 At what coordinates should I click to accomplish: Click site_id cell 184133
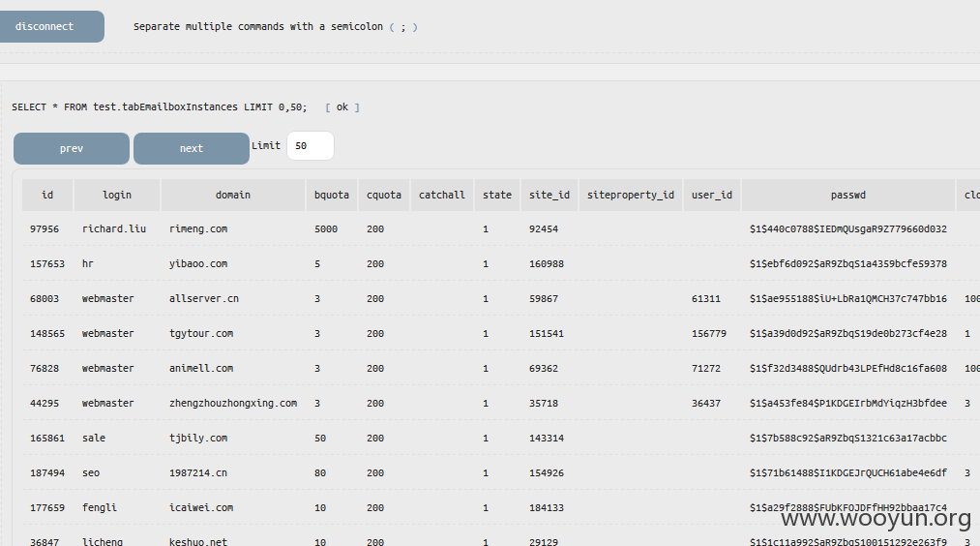pos(547,508)
